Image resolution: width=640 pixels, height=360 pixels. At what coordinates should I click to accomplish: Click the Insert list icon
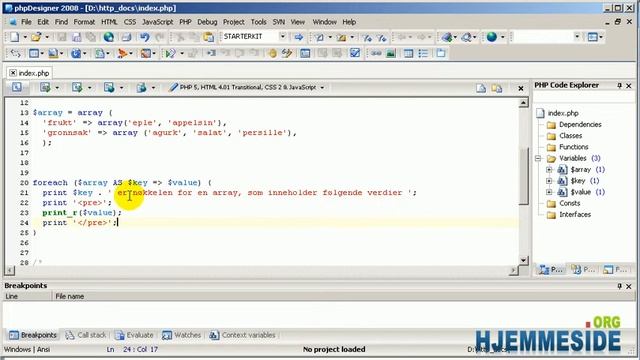(423, 53)
